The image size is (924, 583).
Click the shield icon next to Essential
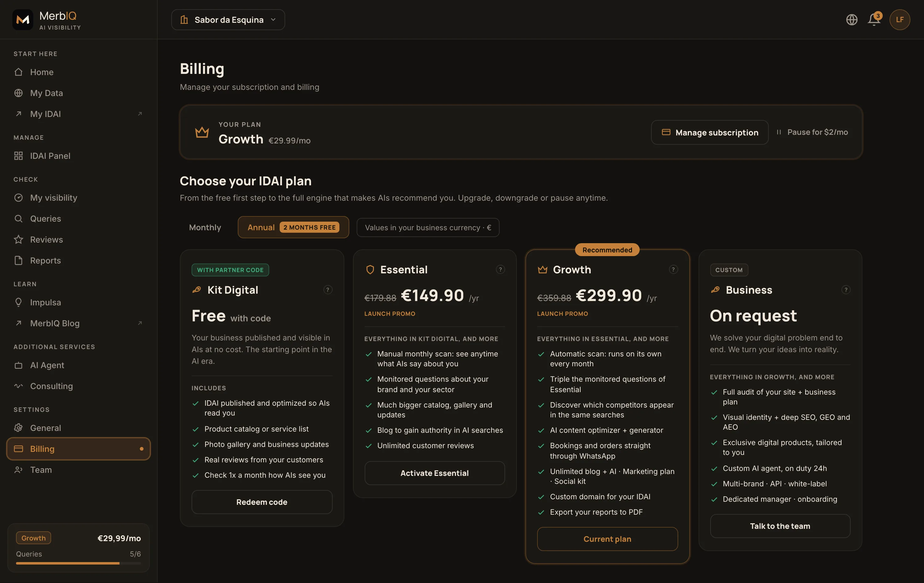point(370,270)
